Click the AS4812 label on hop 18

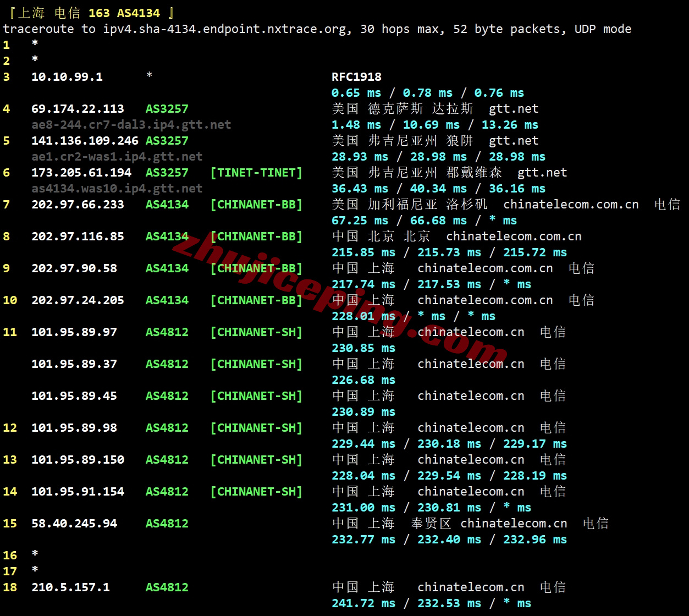(x=167, y=587)
